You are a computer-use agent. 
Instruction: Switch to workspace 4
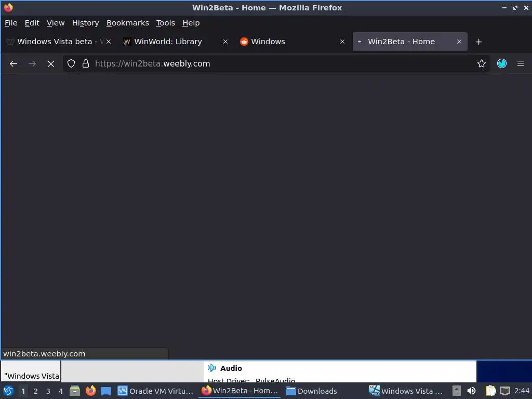[61, 391]
